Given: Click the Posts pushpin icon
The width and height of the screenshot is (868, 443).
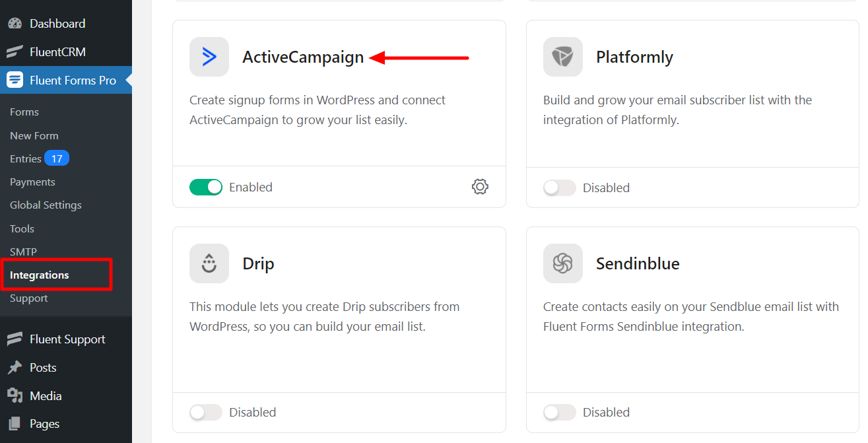Looking at the screenshot, I should point(15,368).
